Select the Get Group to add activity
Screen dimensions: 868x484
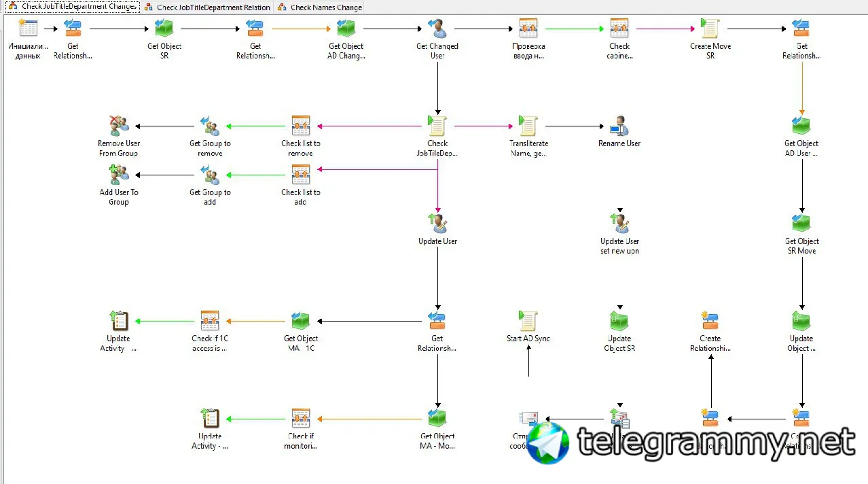210,185
